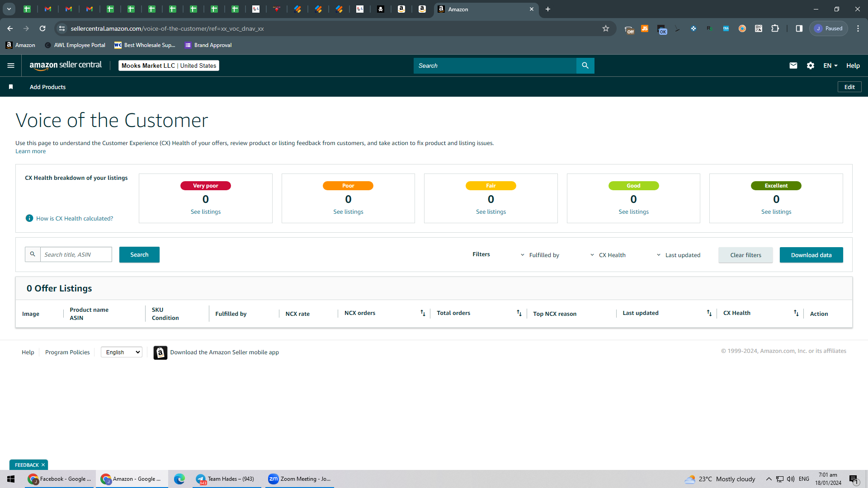Open Help in the top navigation
Screen dimensions: 868x488
point(853,66)
